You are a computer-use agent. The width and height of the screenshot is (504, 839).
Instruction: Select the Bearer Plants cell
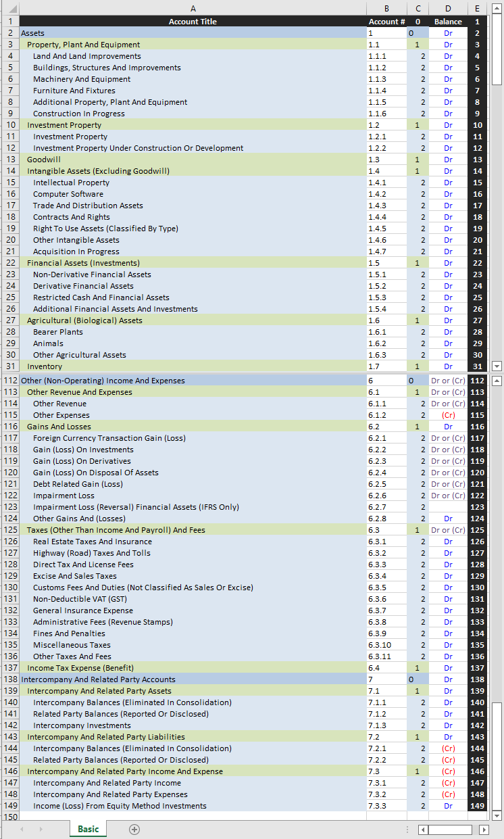[x=193, y=332]
